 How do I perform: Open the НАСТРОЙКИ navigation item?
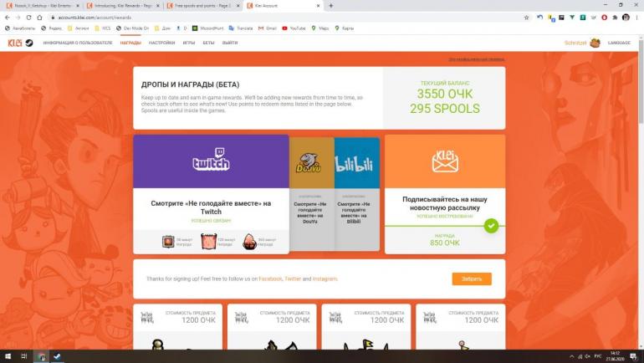tap(161, 43)
